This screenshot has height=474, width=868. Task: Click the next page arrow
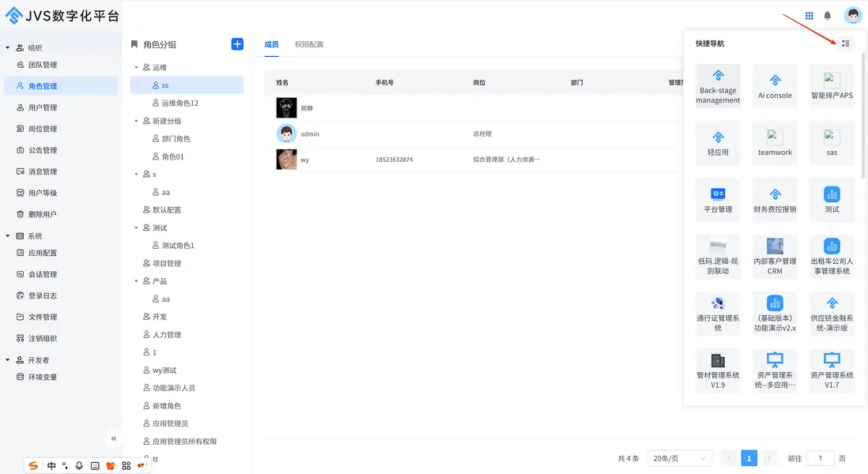coord(769,458)
